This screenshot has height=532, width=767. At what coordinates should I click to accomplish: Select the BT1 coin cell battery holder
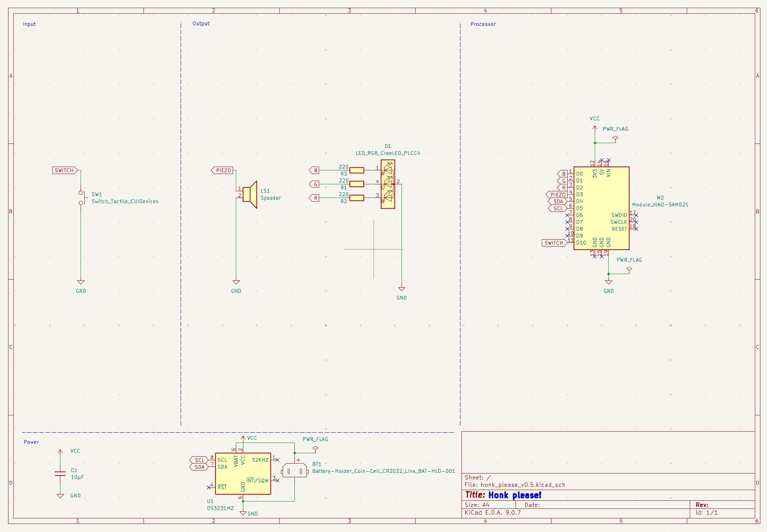pyautogui.click(x=294, y=471)
